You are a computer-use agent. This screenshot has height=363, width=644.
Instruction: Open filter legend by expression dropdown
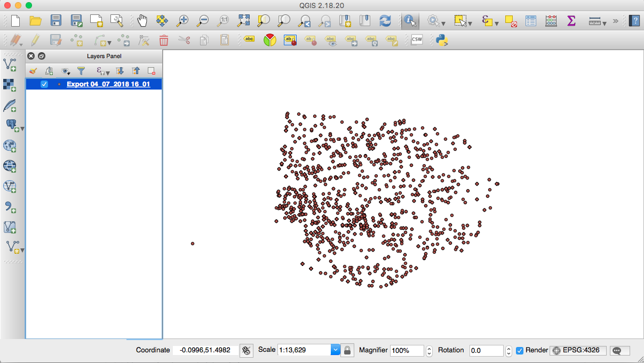(102, 70)
